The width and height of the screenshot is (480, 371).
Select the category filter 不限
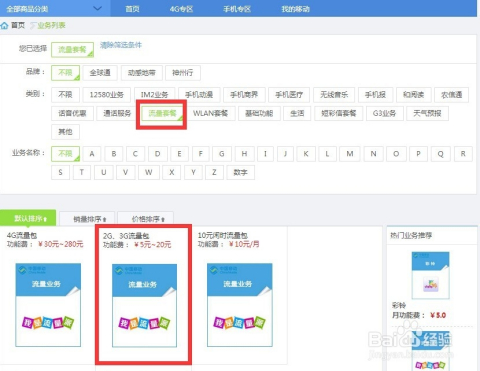coord(65,95)
